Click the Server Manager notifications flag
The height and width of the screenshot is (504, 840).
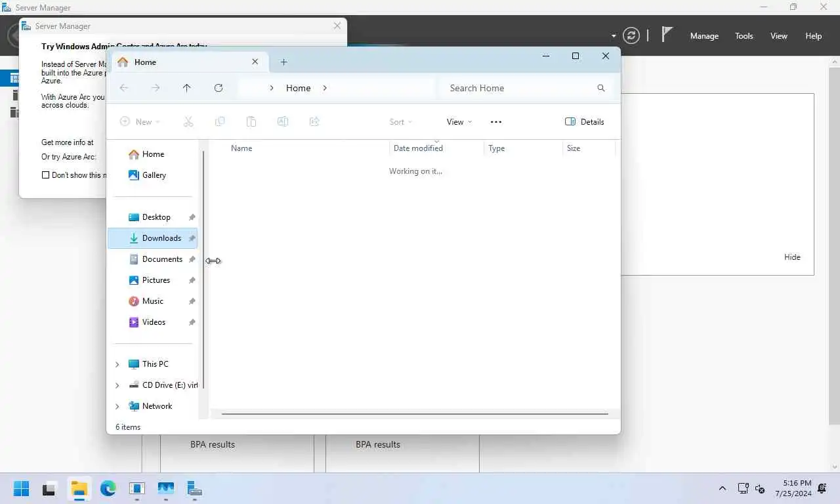tap(667, 35)
